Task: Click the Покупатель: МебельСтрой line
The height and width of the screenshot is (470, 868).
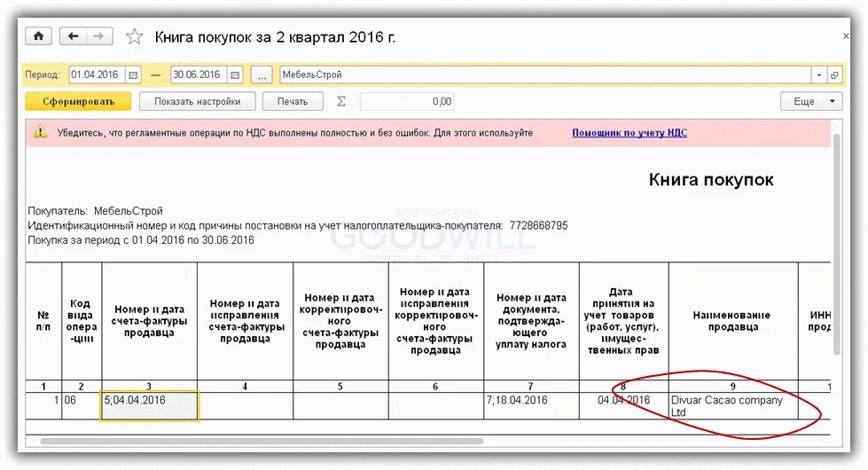Action: [x=95, y=211]
